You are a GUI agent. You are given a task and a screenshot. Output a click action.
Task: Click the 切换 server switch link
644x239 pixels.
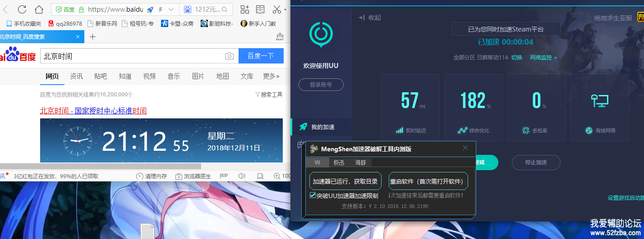[516, 58]
